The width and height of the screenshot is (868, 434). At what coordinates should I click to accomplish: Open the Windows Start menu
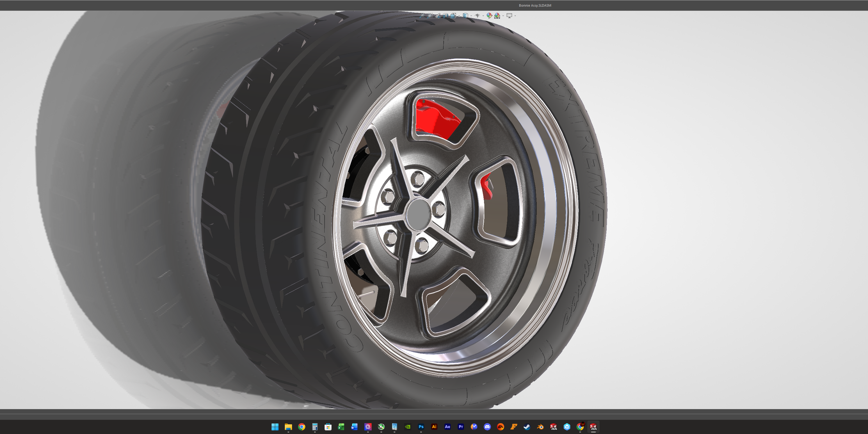click(x=275, y=427)
